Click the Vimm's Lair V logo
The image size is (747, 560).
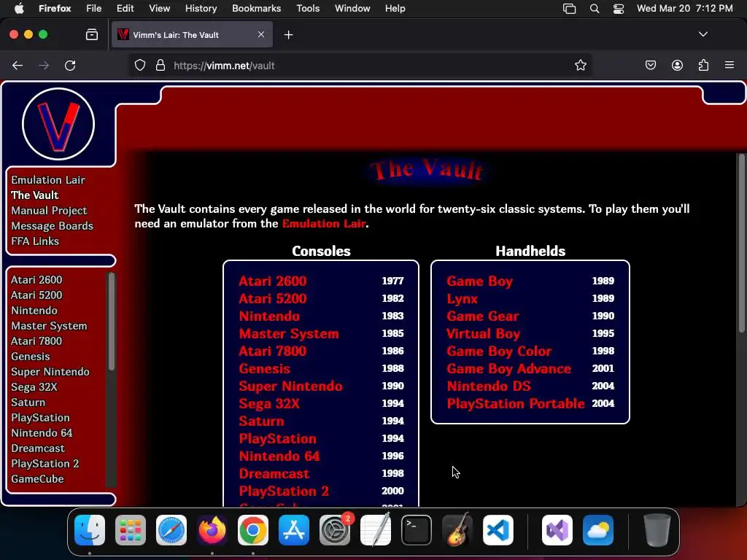click(x=58, y=124)
